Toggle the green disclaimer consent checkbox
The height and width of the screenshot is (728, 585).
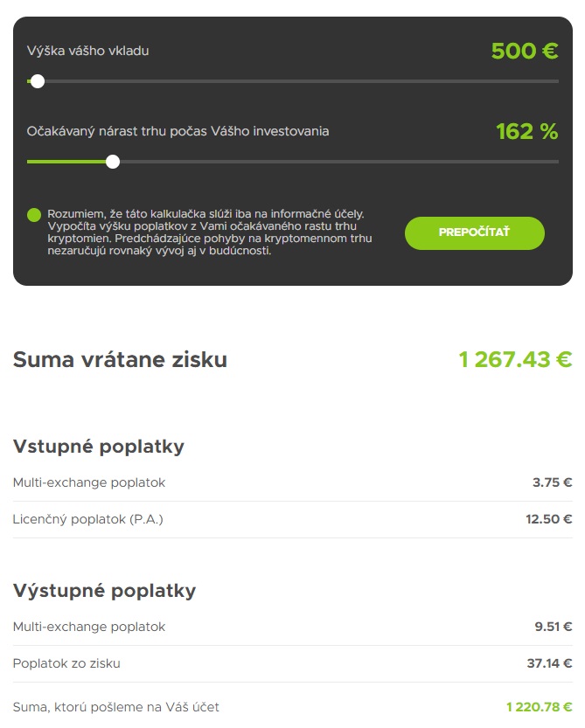[x=34, y=215]
